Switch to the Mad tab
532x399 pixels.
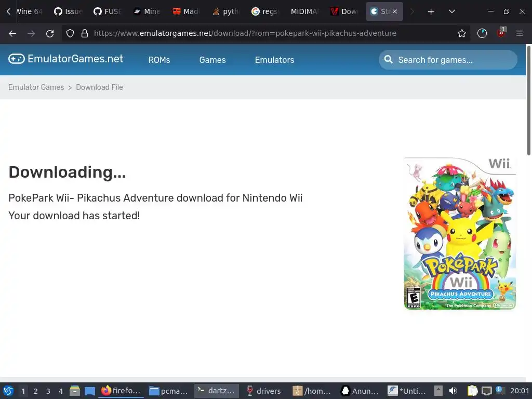click(x=187, y=11)
